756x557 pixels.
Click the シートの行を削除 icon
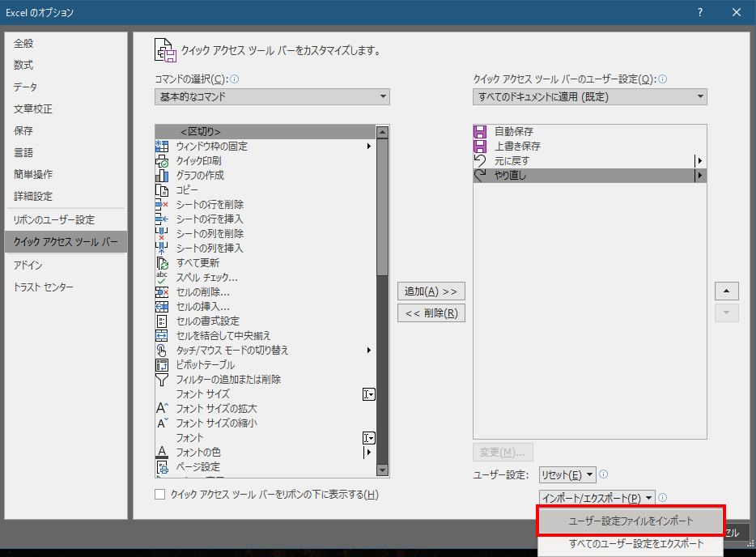pyautogui.click(x=162, y=205)
